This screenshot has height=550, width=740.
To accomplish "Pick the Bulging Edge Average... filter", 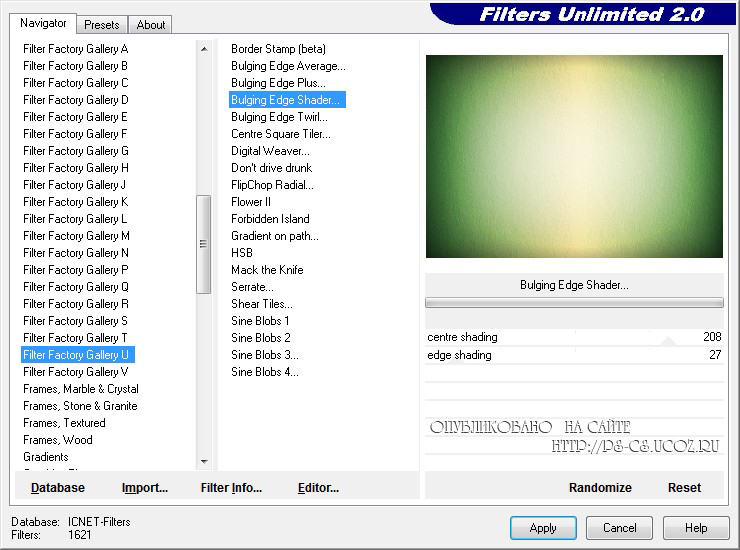I will pos(288,66).
